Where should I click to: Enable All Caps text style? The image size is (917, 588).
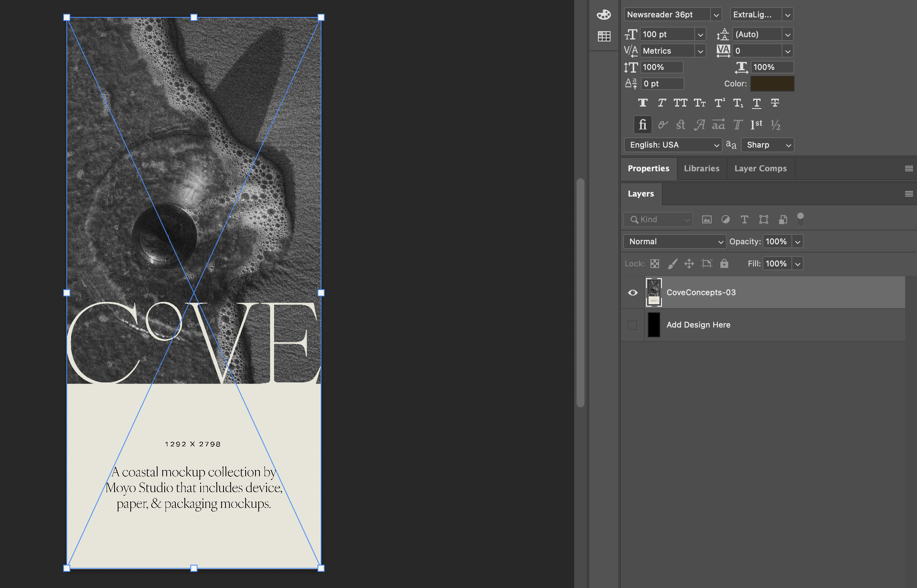pyautogui.click(x=680, y=103)
